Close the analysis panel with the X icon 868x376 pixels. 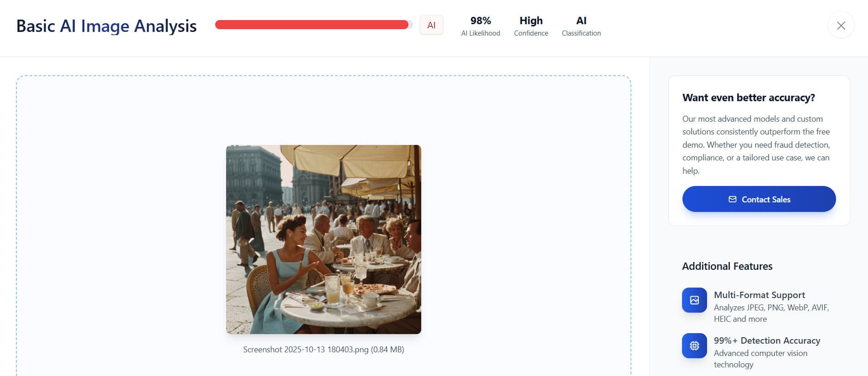click(841, 26)
